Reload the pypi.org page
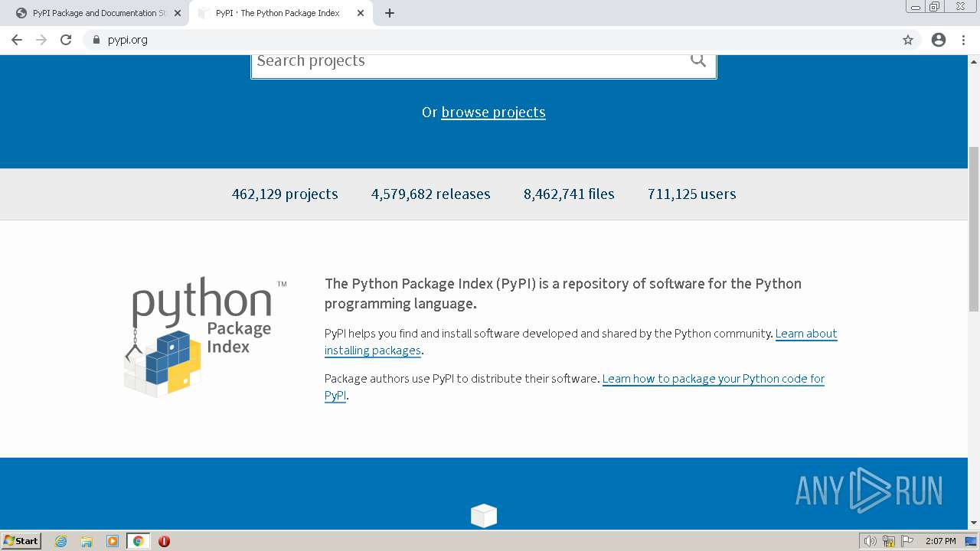980x551 pixels. tap(66, 40)
